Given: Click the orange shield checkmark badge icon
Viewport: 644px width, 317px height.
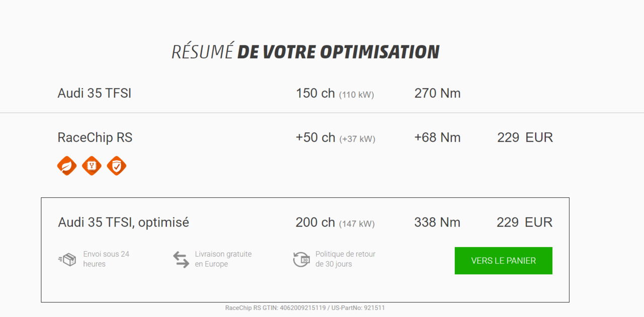Looking at the screenshot, I should 116,166.
